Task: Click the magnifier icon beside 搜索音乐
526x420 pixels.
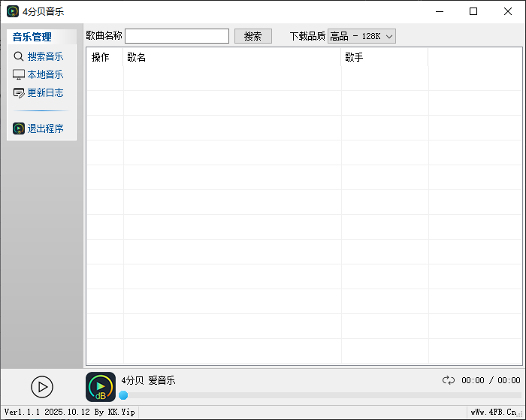Action: [x=19, y=56]
